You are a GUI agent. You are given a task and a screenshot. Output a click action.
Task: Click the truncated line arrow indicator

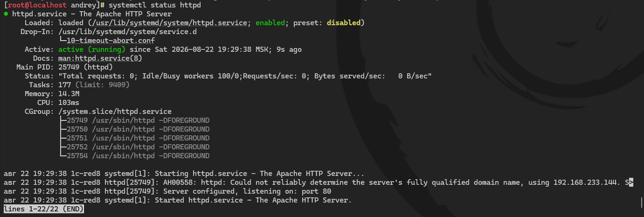631,182
